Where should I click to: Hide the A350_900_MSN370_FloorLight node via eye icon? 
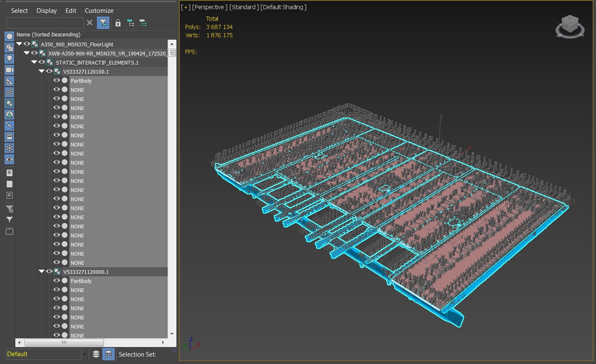(x=27, y=44)
